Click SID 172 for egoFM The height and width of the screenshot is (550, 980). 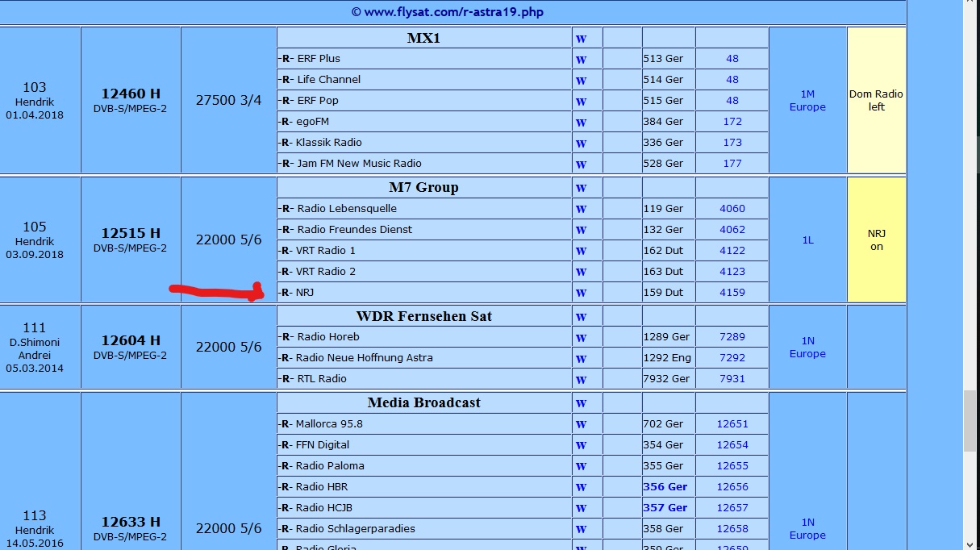(x=732, y=122)
